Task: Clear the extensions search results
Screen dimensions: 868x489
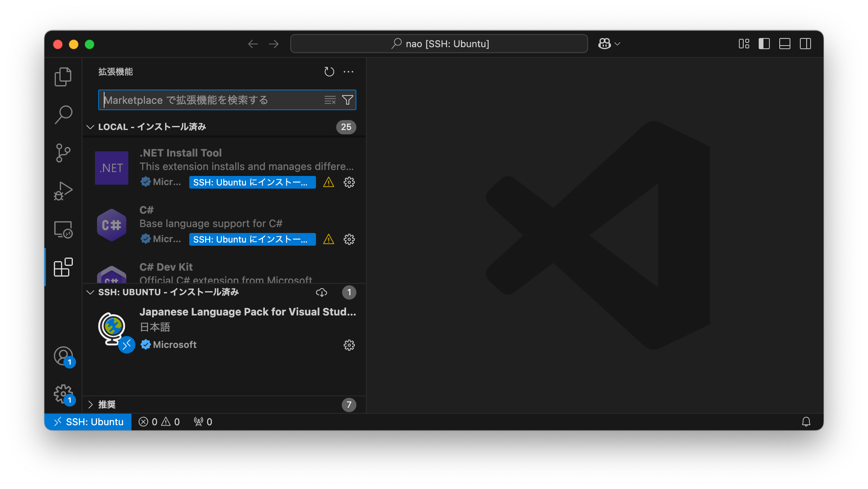Action: tap(330, 100)
